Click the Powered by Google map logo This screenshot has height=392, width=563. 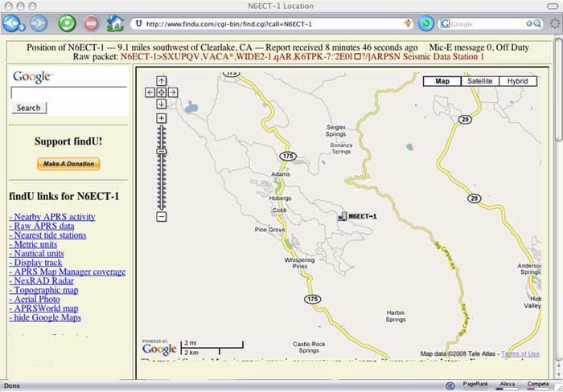(159, 347)
